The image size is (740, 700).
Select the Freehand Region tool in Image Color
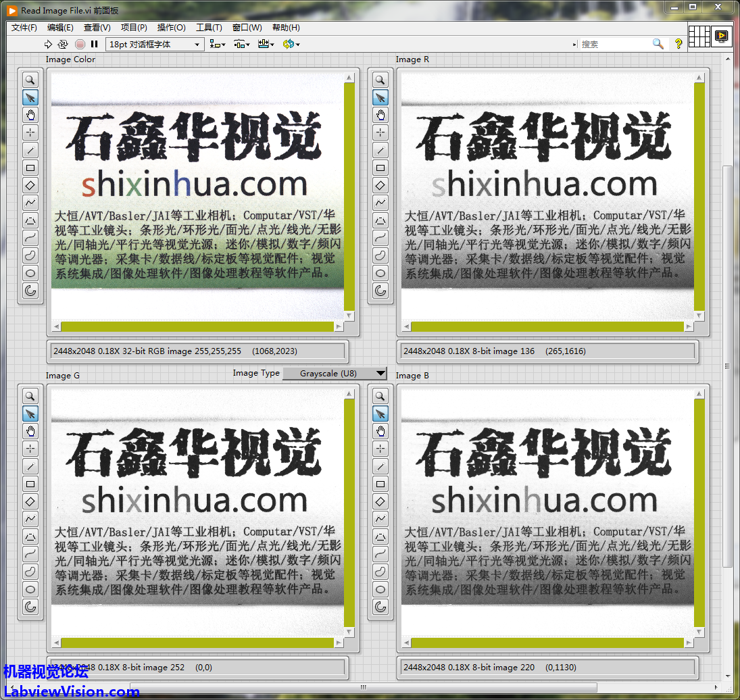(x=30, y=255)
